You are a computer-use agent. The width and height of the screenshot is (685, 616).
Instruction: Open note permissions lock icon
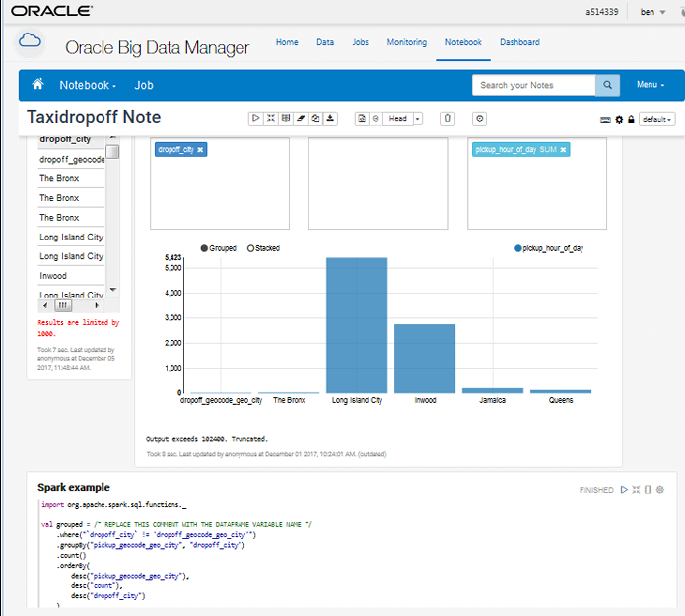(631, 119)
